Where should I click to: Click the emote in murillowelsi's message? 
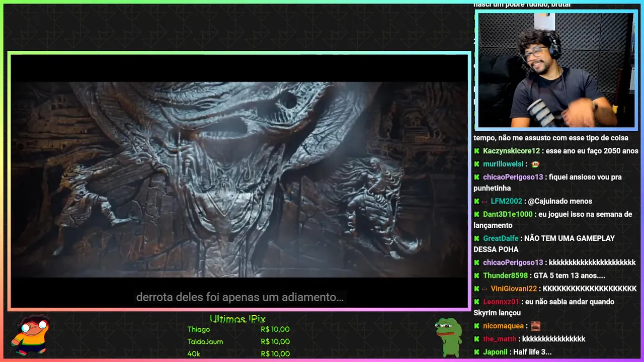[x=535, y=164]
